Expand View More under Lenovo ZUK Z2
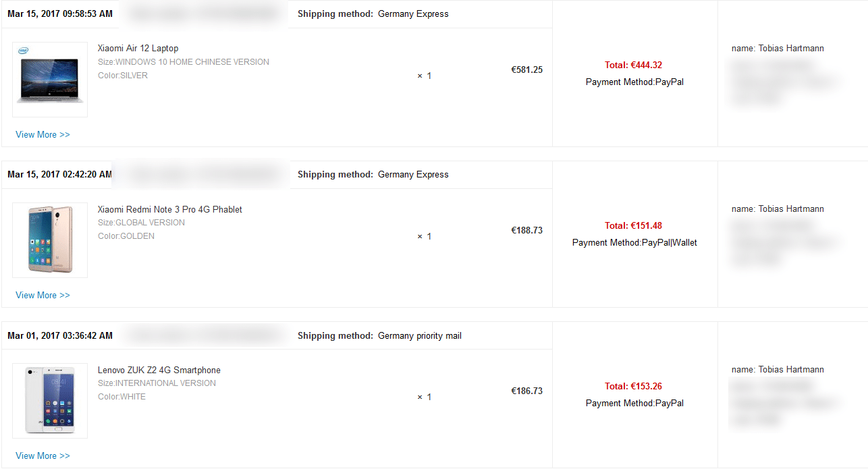 click(x=43, y=456)
